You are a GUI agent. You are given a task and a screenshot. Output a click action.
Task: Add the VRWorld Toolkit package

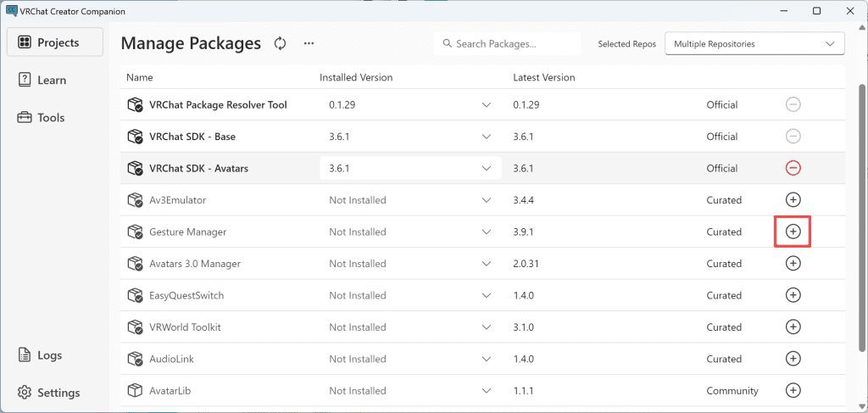point(793,327)
